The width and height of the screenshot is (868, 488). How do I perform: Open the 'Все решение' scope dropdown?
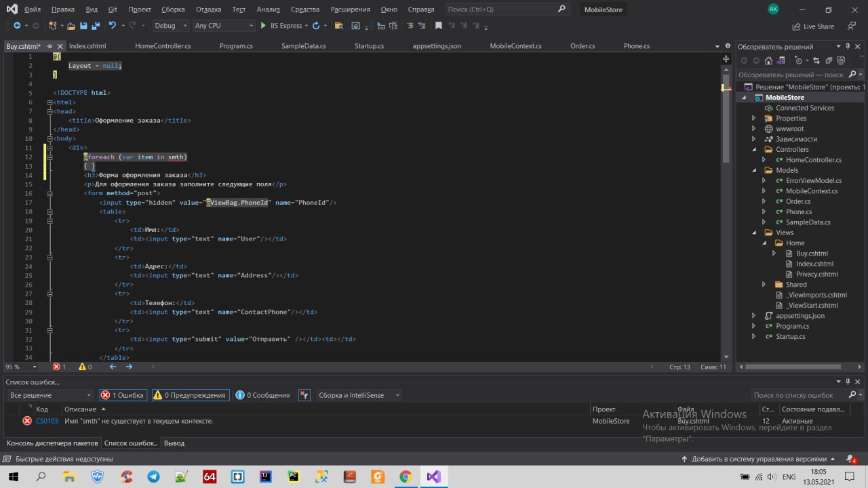pyautogui.click(x=50, y=395)
